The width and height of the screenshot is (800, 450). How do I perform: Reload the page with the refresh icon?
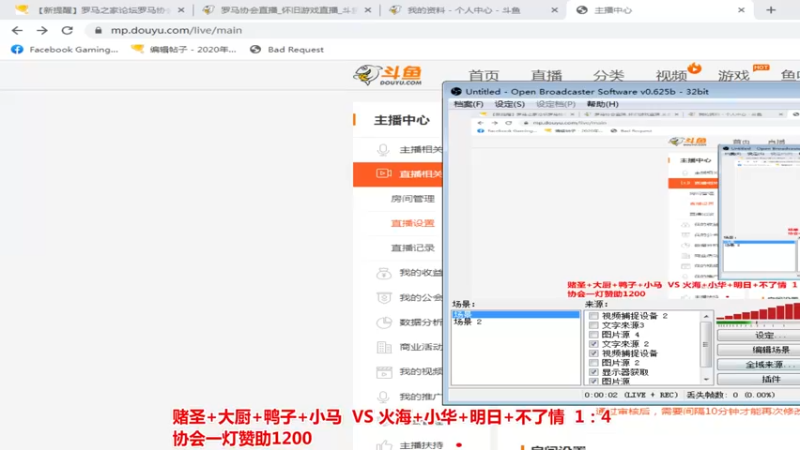[67, 31]
